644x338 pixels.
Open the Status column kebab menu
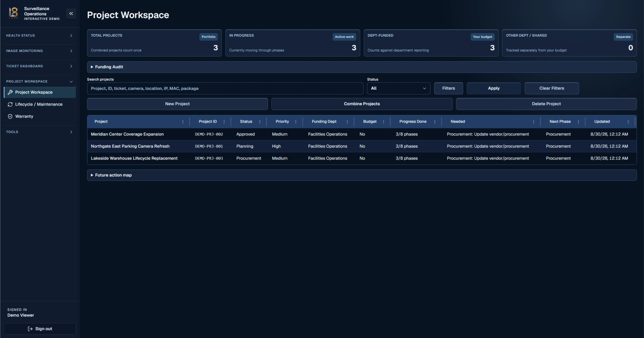(x=260, y=122)
